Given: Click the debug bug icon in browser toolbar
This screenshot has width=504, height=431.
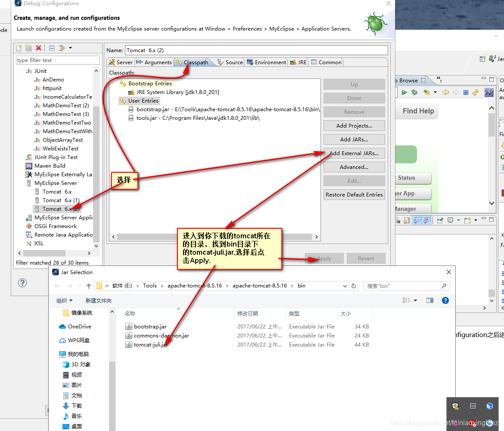Looking at the screenshot, I should pos(414,92).
